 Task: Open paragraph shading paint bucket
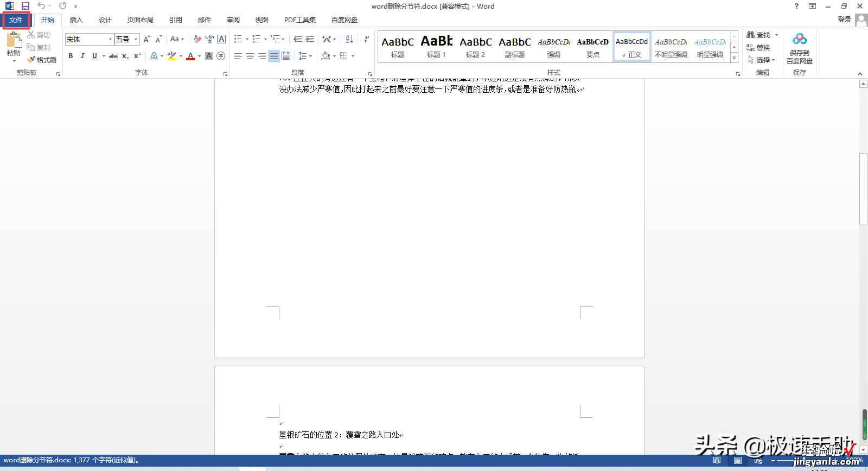point(325,56)
